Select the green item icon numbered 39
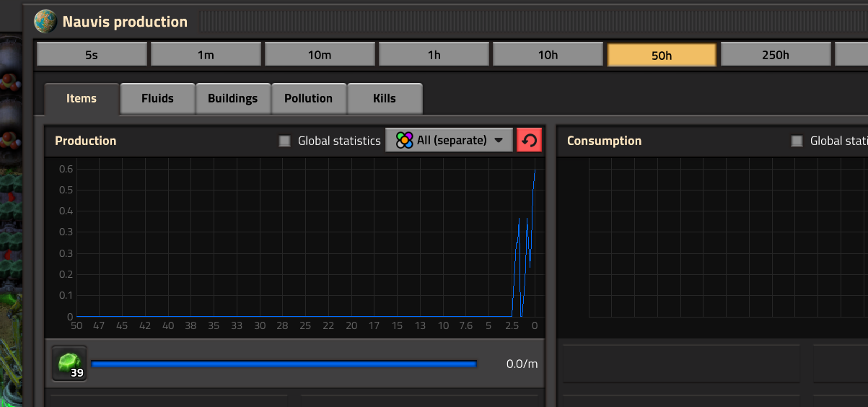868x407 pixels. point(69,363)
